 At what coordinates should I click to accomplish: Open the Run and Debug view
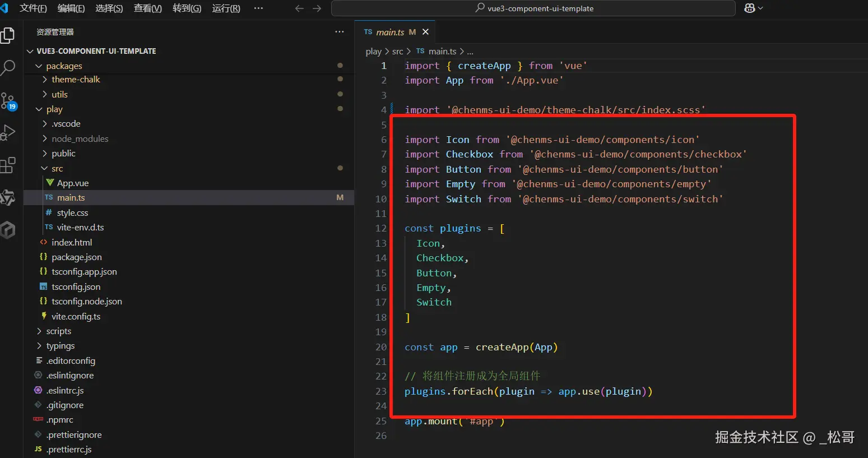[x=8, y=133]
